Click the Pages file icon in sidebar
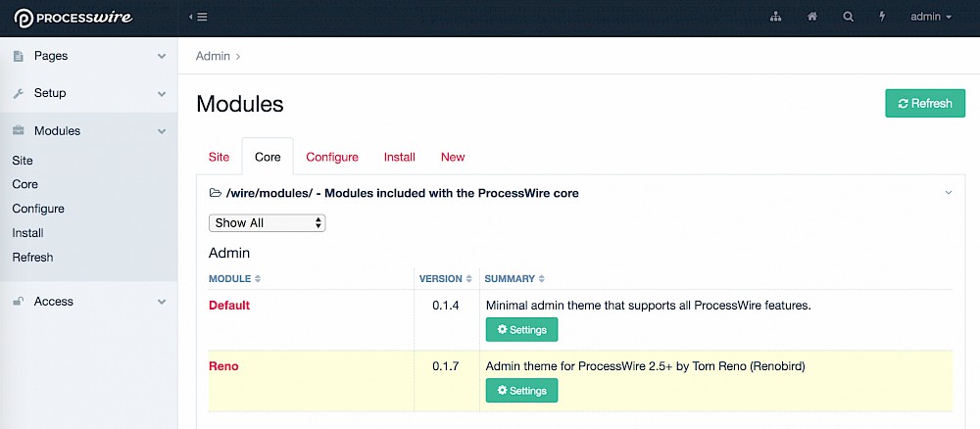980x429 pixels. point(18,57)
